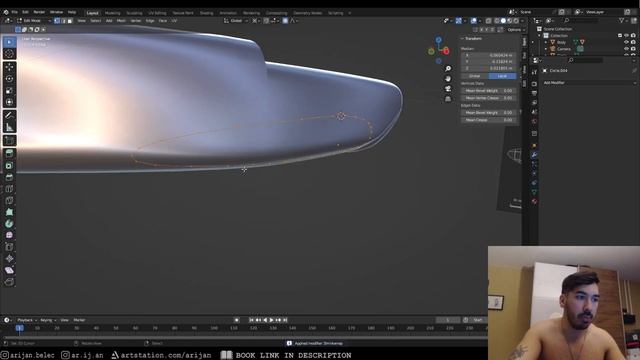Image resolution: width=640 pixels, height=360 pixels.
Task: Toggle X-ray mode in header
Action: (x=489, y=20)
